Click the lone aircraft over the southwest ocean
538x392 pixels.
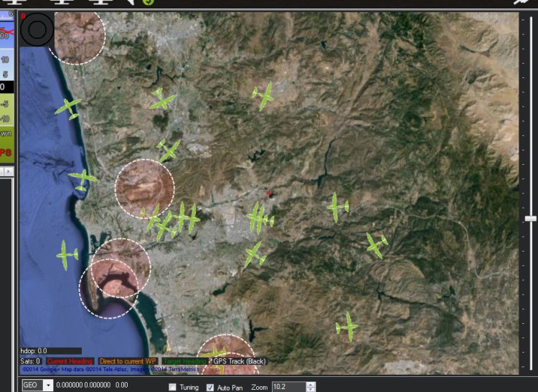[67, 254]
